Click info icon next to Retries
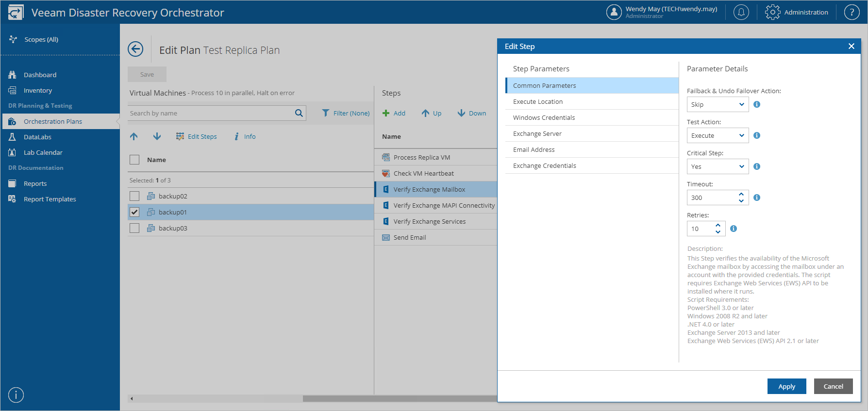 pos(734,229)
